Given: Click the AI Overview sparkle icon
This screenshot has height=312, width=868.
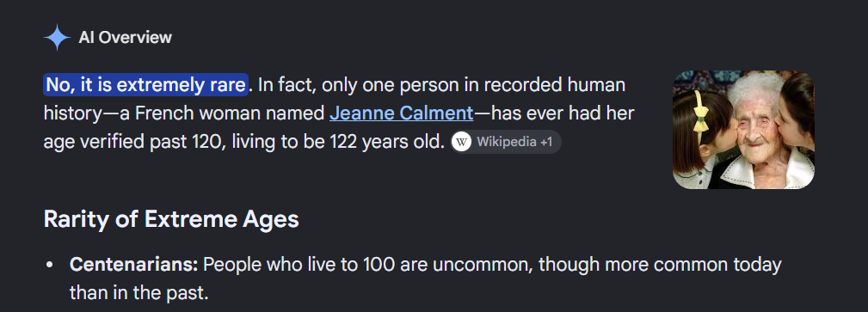Looking at the screenshot, I should pos(57,38).
